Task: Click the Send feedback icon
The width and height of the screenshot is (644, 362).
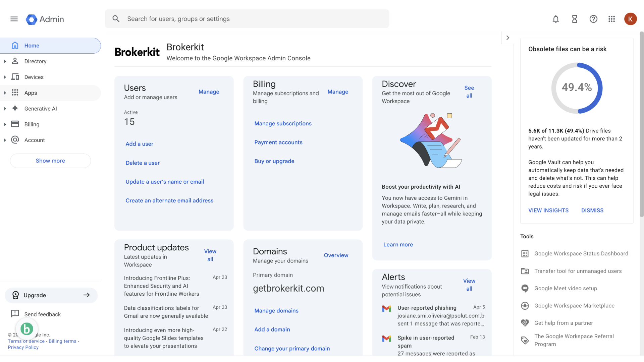Action: tap(15, 314)
